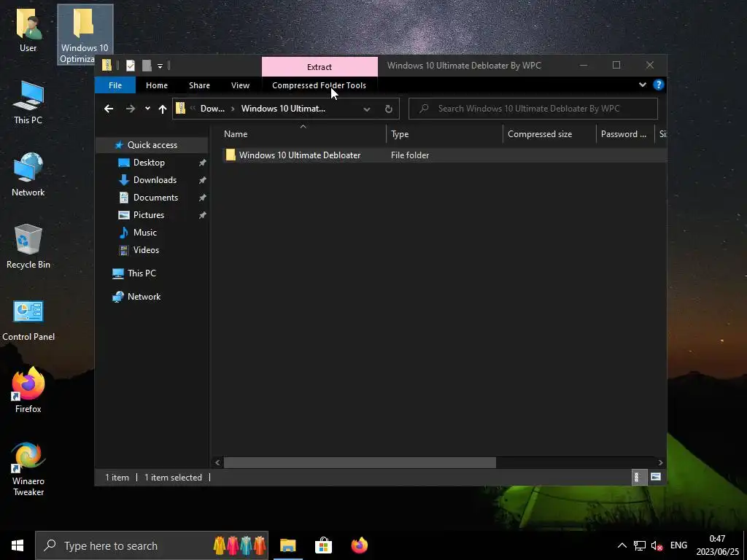Open Pictures in the navigation pane
This screenshot has height=560, width=747.
tap(149, 215)
